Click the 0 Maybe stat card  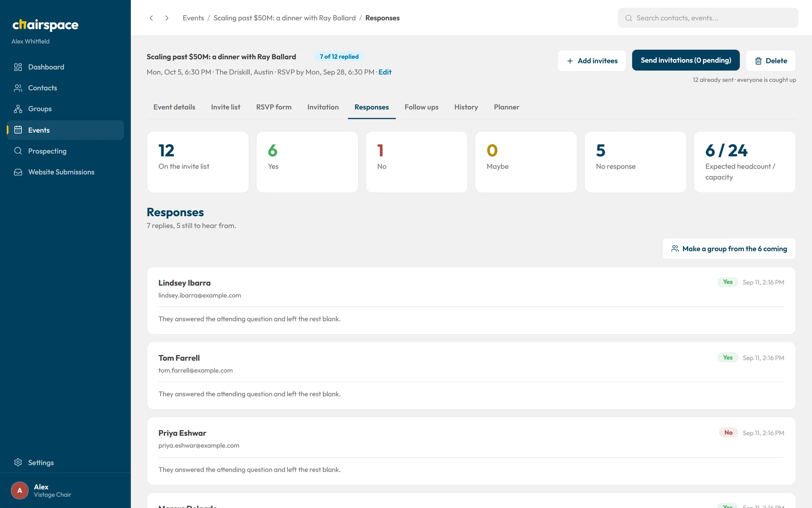[526, 162]
